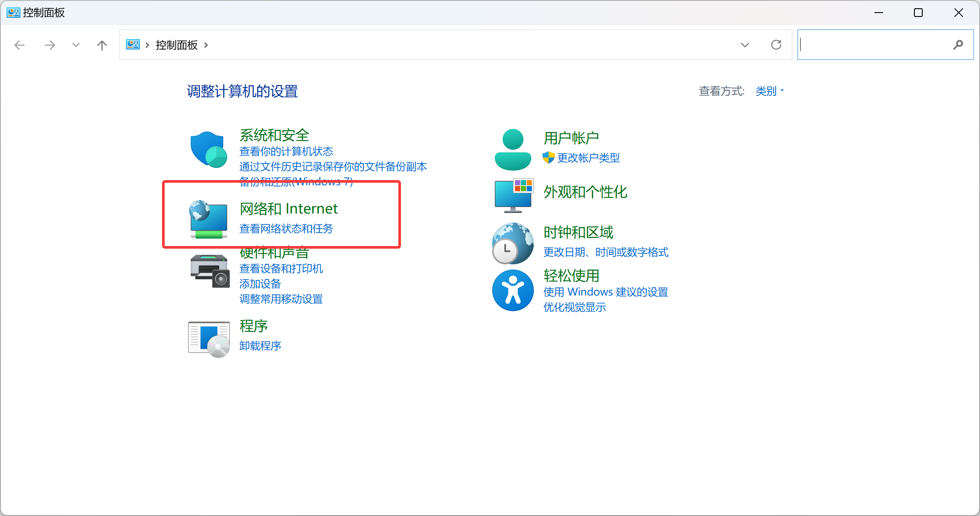The width and height of the screenshot is (980, 516).
Task: Open 系统和安全 via its shield icon
Action: click(x=209, y=149)
